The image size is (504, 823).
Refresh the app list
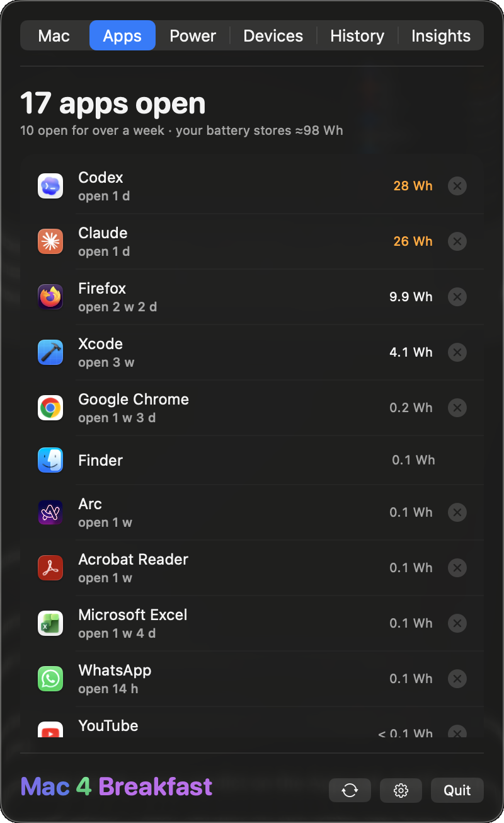pyautogui.click(x=350, y=790)
